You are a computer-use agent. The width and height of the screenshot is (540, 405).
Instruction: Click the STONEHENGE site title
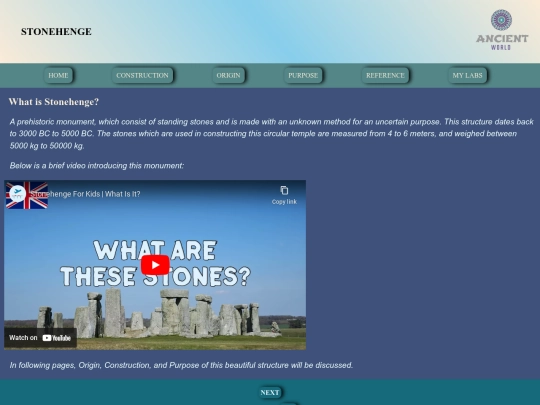pos(56,32)
